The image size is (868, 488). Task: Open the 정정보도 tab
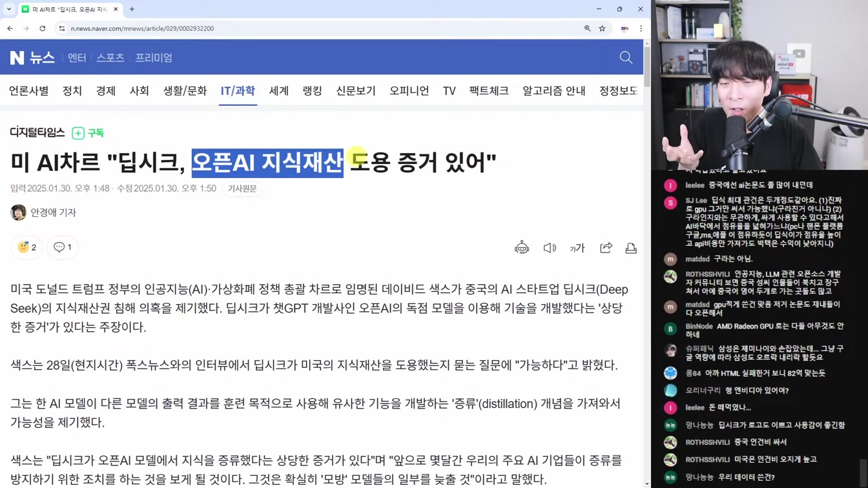(x=618, y=91)
